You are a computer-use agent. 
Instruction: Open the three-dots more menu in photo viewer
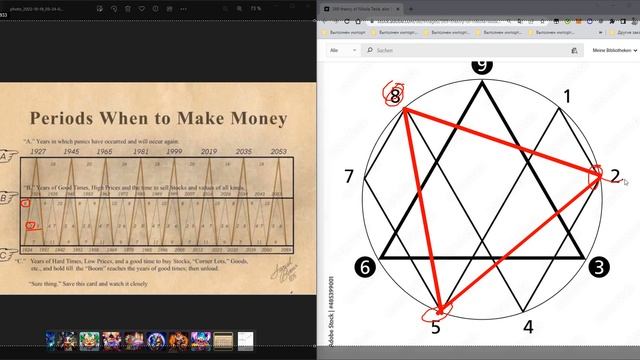[183, 9]
